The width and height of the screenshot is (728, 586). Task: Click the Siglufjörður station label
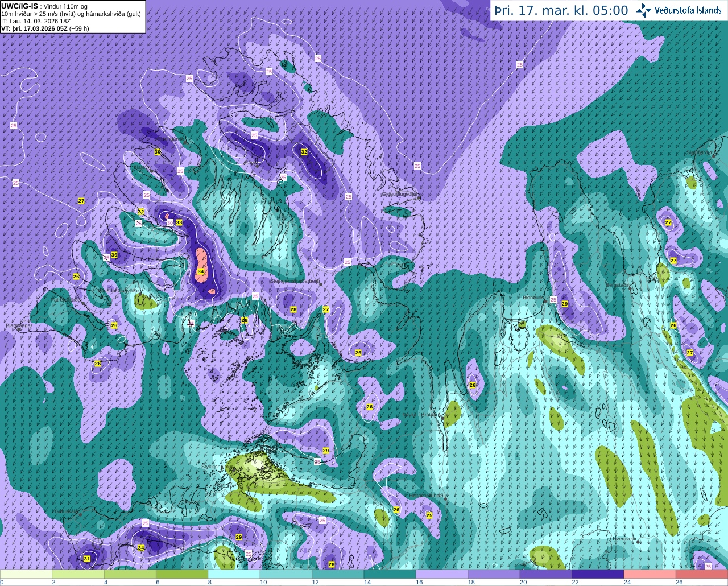(700, 152)
